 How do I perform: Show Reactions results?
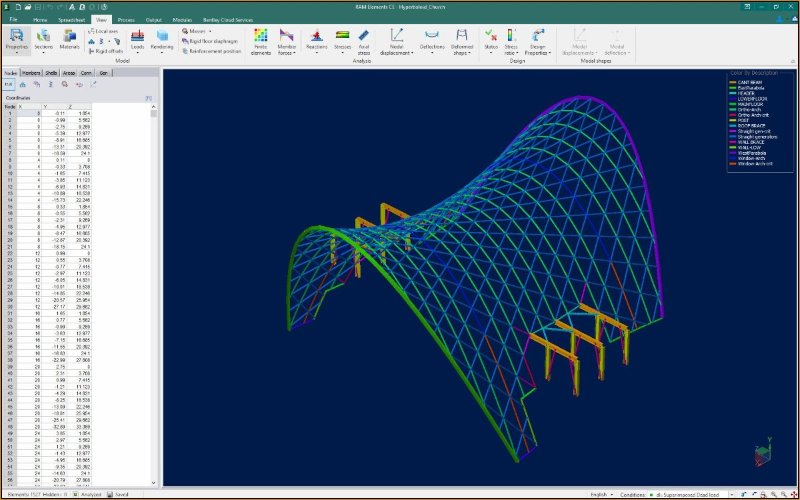(x=317, y=37)
